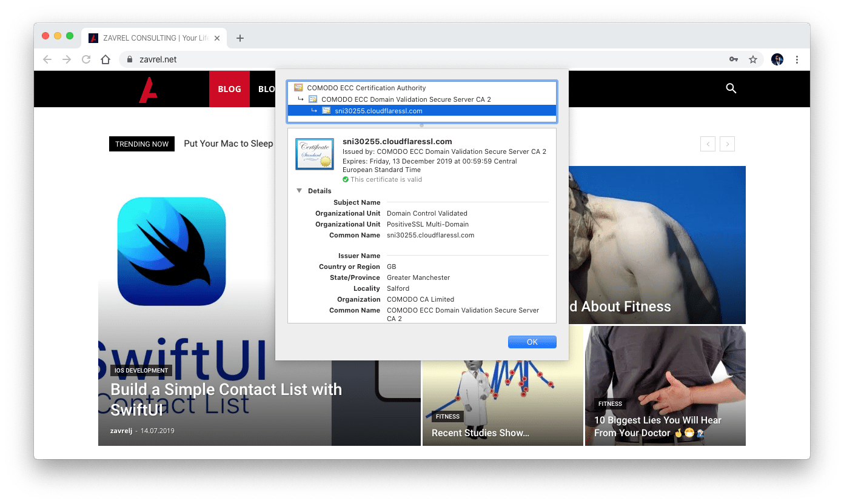844x504 pixels.
Task: Select COMODO ECC Certification Authority row
Action: tap(422, 88)
